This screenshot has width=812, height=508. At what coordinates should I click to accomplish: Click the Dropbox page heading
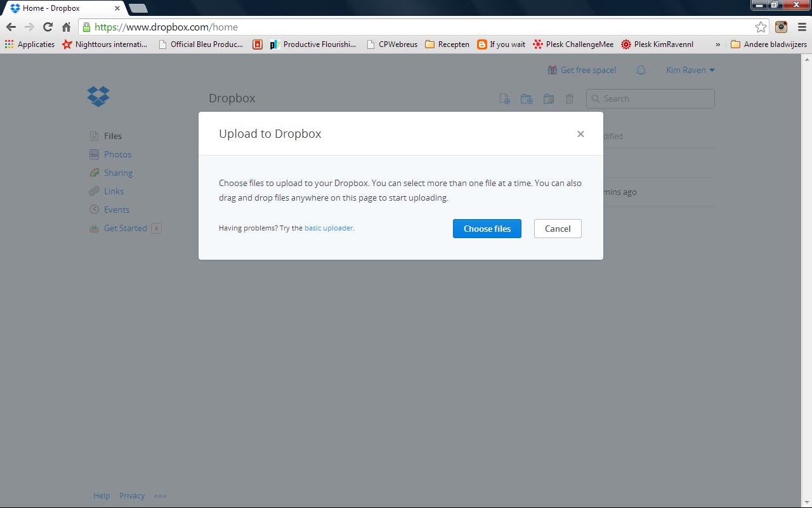(x=232, y=98)
